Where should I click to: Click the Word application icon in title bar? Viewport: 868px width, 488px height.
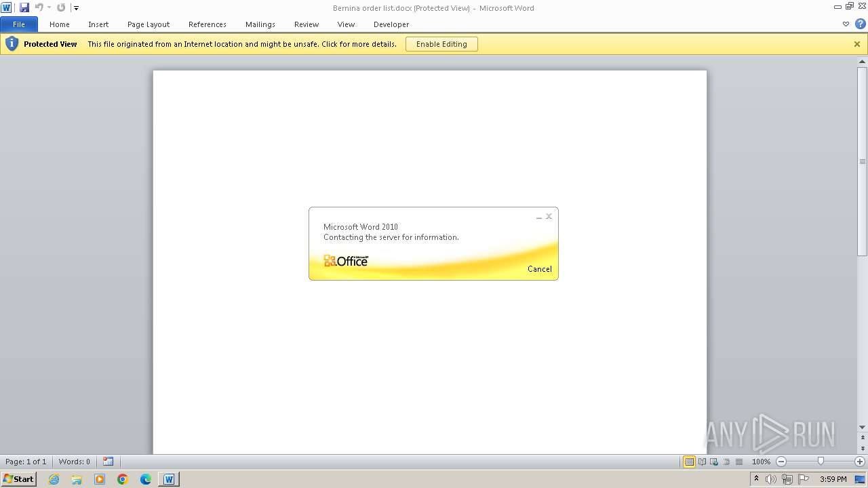point(6,7)
